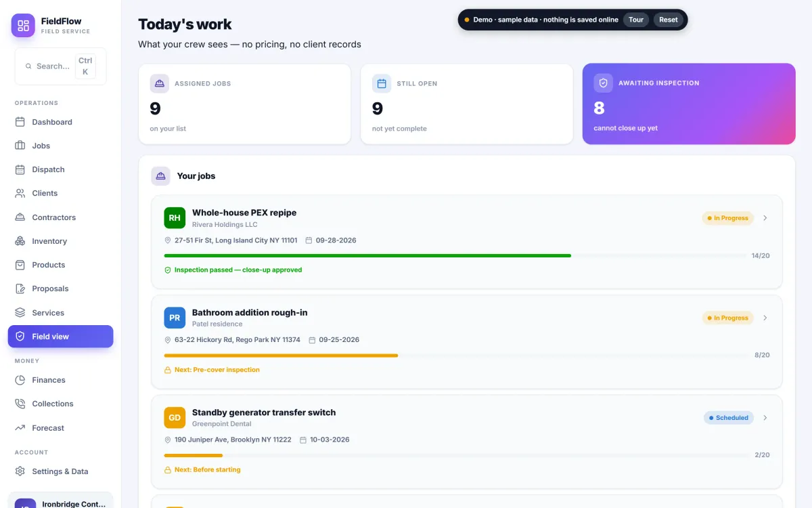Click the Products bag icon
This screenshot has width=812, height=508.
[20, 265]
